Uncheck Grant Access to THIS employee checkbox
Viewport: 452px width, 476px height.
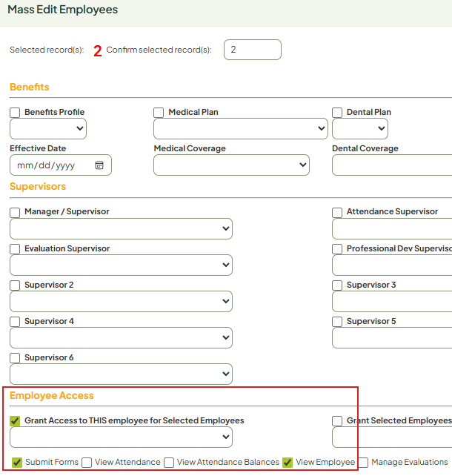coord(15,420)
